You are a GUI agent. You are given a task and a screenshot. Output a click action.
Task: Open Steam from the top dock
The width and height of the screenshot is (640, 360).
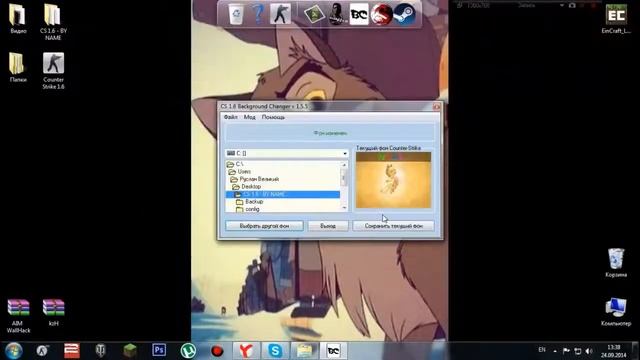[405, 14]
